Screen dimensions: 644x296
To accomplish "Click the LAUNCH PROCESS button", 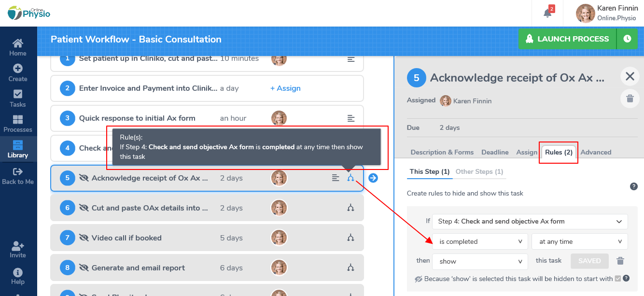I will (567, 39).
